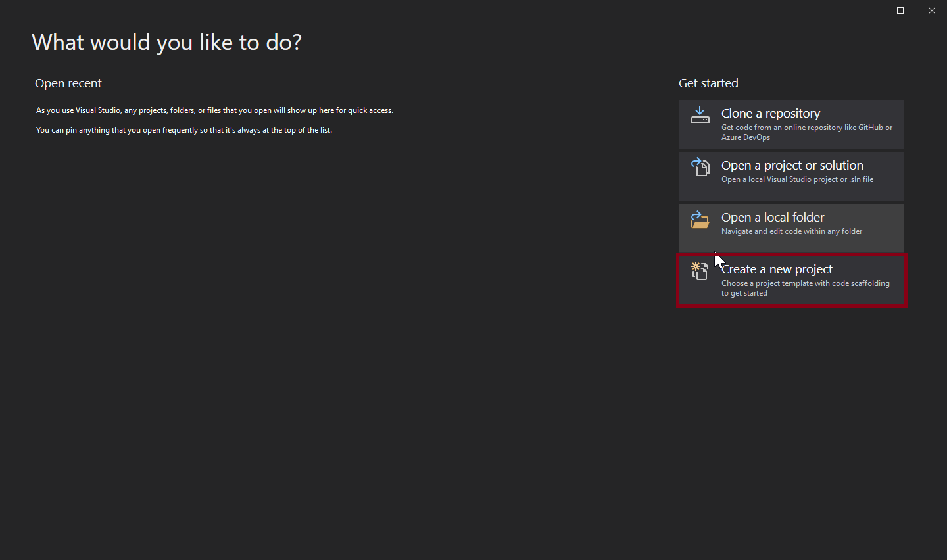947x560 pixels.
Task: Close the Visual Studio start window
Action: tap(932, 11)
